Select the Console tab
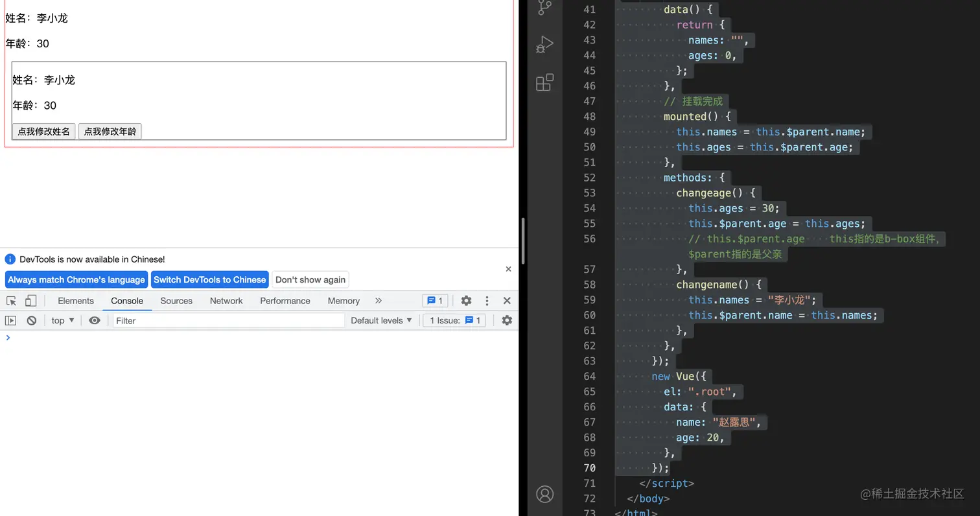This screenshot has width=980, height=516. pos(127,301)
